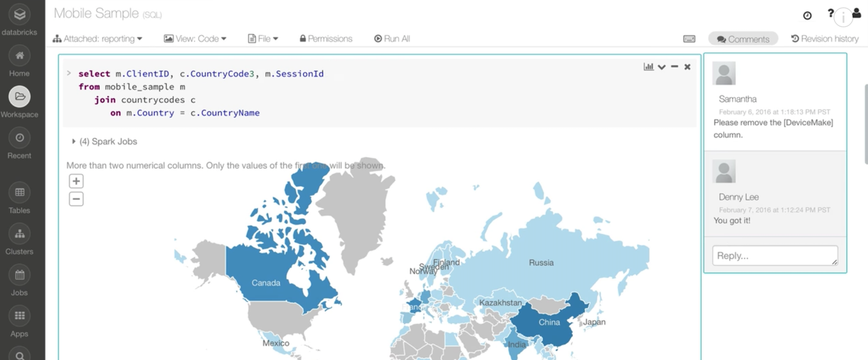Click the 'on m.Country = c.CountryName' line
868x360 pixels.
185,113
